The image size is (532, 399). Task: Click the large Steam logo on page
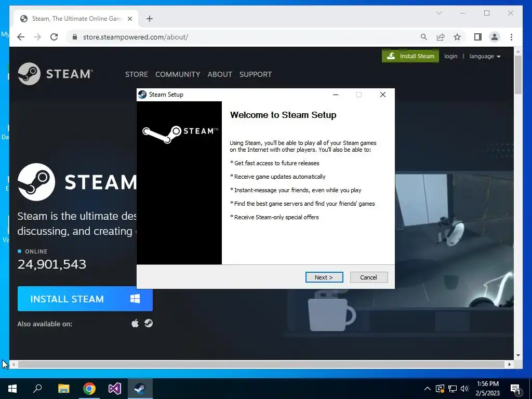pos(77,182)
